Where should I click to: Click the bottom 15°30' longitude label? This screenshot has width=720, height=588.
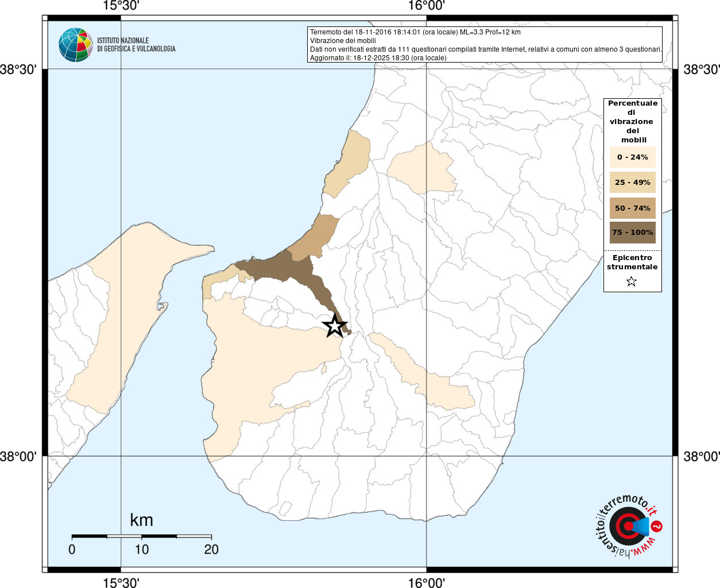click(121, 582)
